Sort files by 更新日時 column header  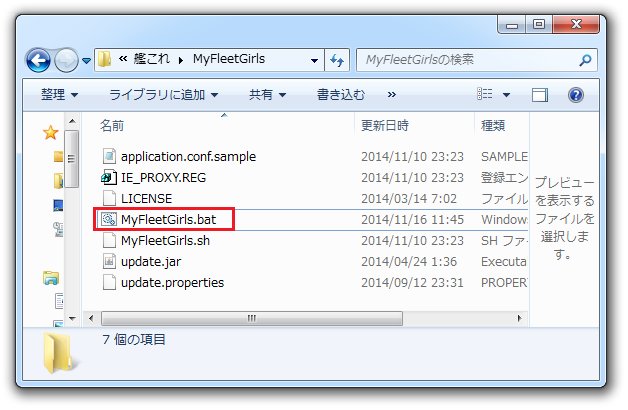pyautogui.click(x=386, y=125)
